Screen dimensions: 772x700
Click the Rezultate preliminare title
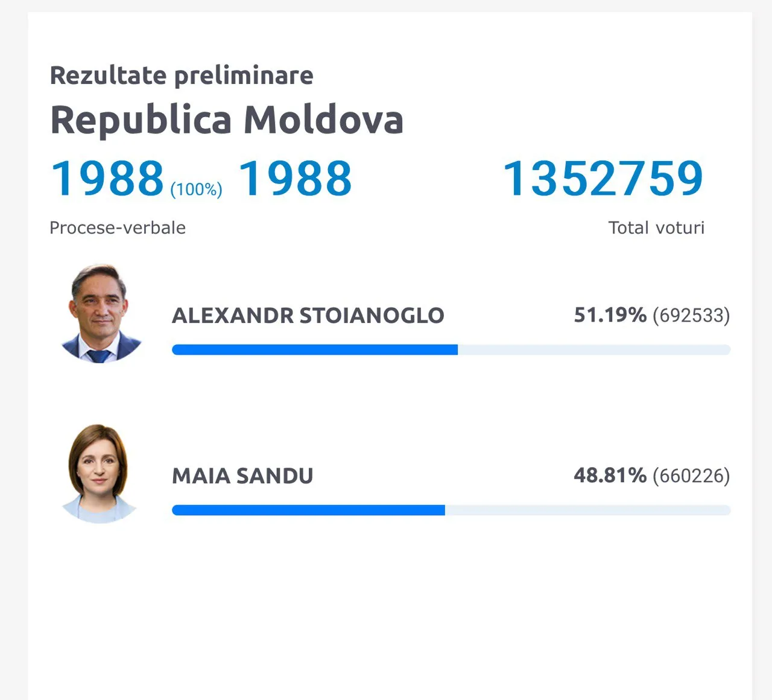pos(182,75)
